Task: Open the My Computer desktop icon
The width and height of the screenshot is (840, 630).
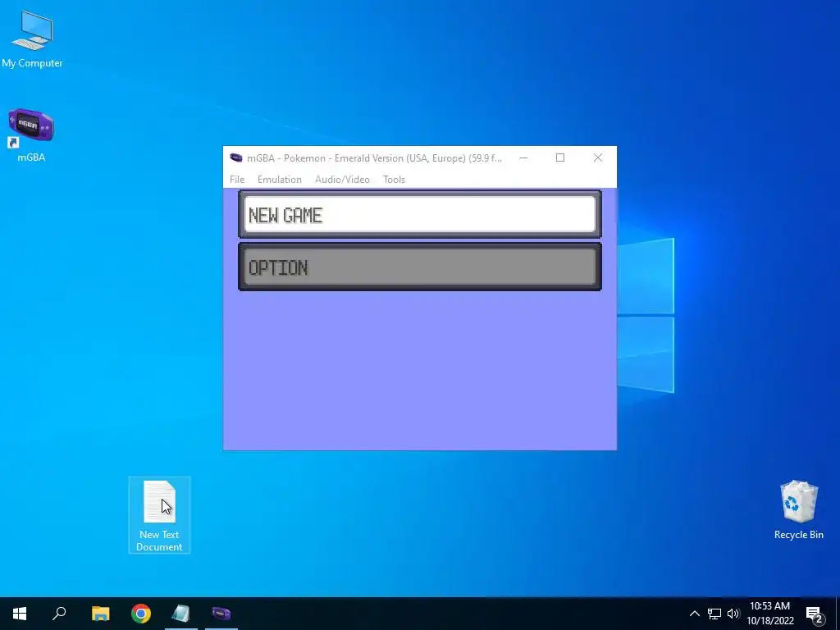Action: [x=32, y=39]
